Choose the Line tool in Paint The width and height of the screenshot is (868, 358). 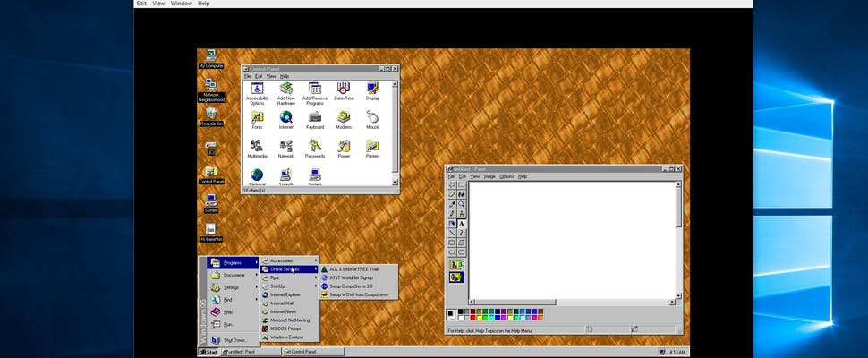click(x=452, y=233)
